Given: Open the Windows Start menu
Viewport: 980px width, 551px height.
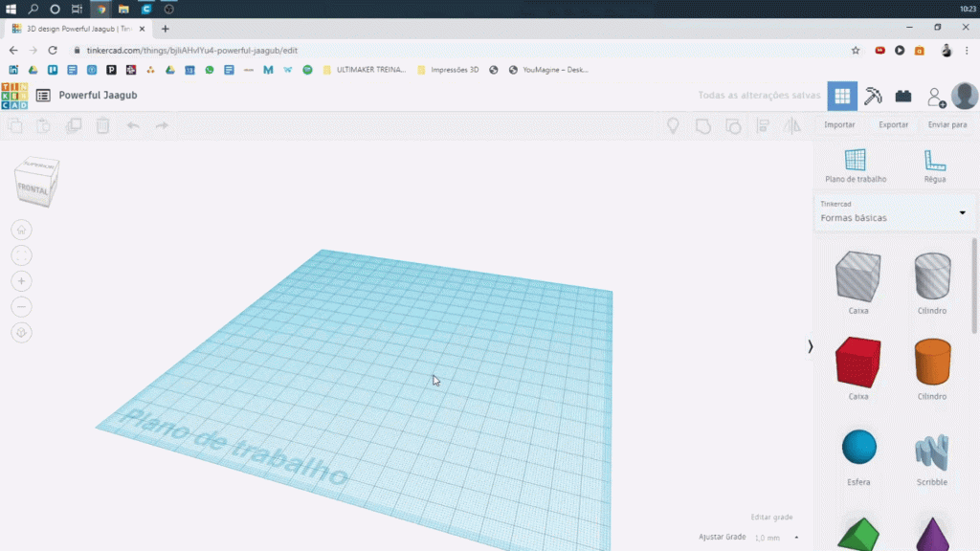Looking at the screenshot, I should pos(11,9).
